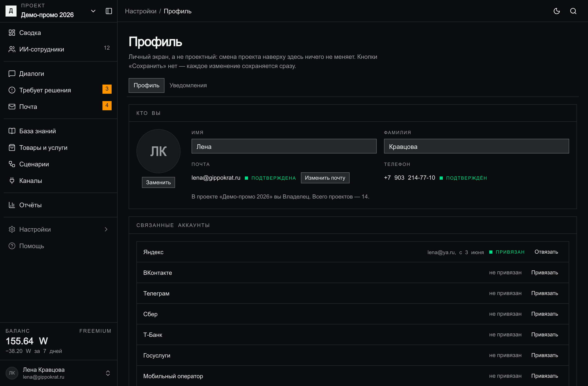Screen dimensions: 588x386
Task: Click the ЛК avatar circle
Action: coord(158,151)
